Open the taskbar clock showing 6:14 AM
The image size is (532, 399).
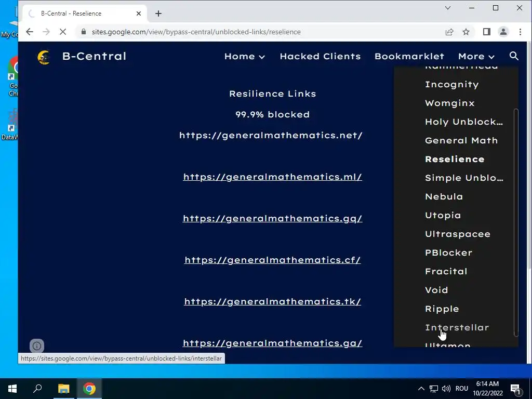tap(487, 389)
